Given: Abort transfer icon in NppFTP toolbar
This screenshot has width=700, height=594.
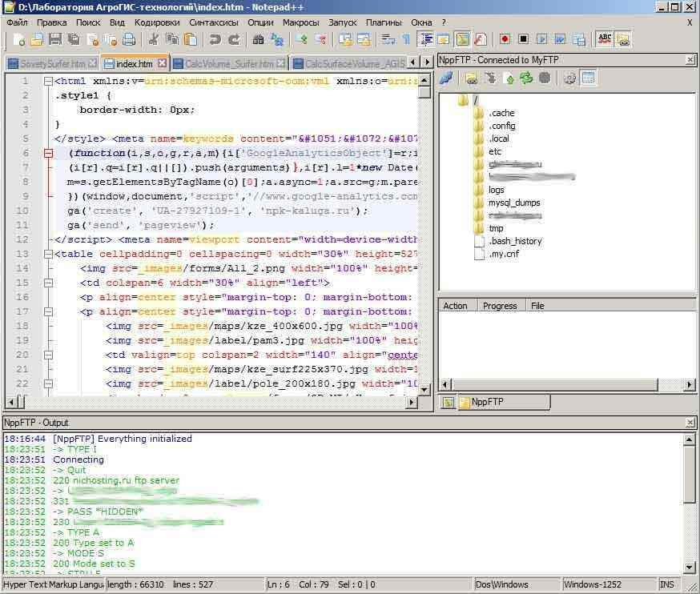Looking at the screenshot, I should [545, 78].
